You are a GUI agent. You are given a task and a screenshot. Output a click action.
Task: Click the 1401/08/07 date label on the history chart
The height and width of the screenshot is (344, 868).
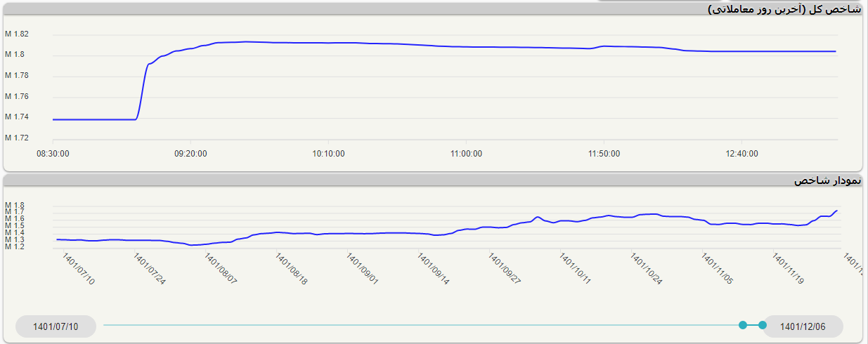(219, 269)
